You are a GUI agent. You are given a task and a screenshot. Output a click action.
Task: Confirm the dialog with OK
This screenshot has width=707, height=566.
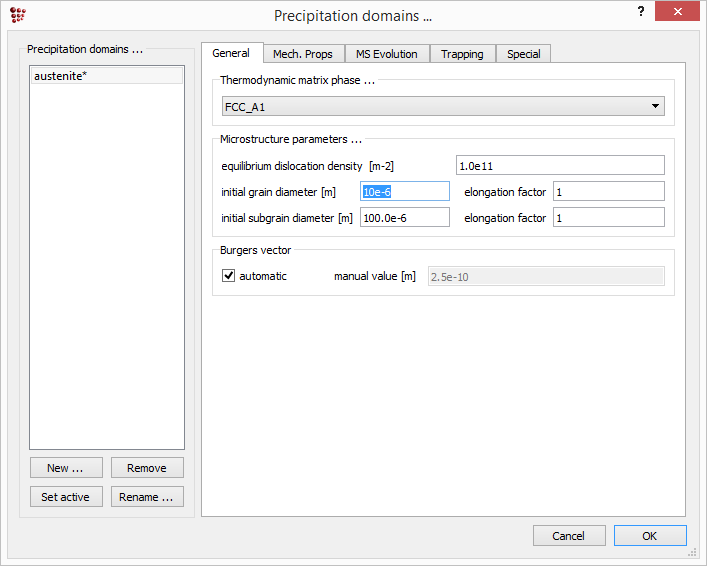tap(649, 536)
